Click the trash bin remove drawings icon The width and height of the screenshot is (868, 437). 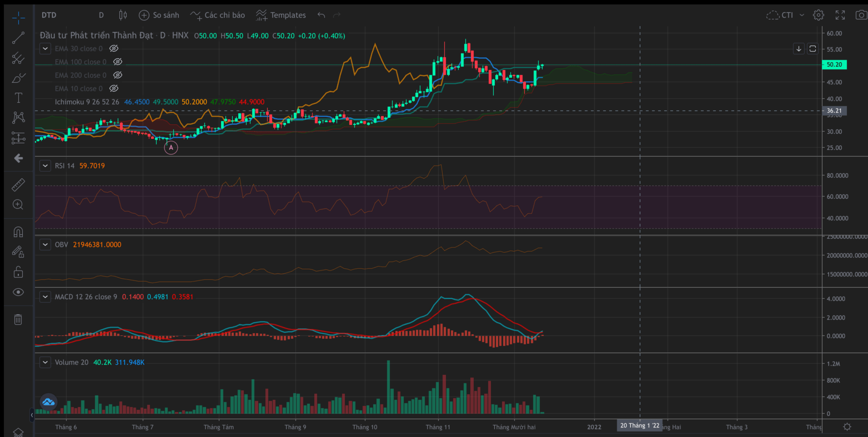point(18,319)
